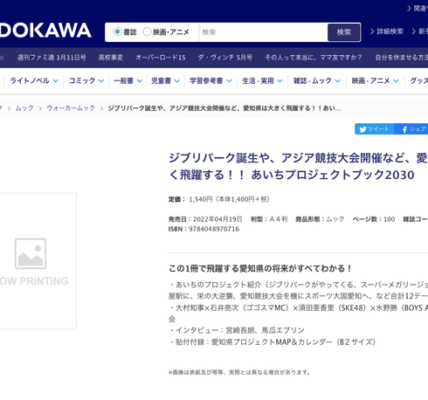The height and width of the screenshot is (400, 428).
Task: Open the 生活・実用 menu
Action: pos(262,81)
